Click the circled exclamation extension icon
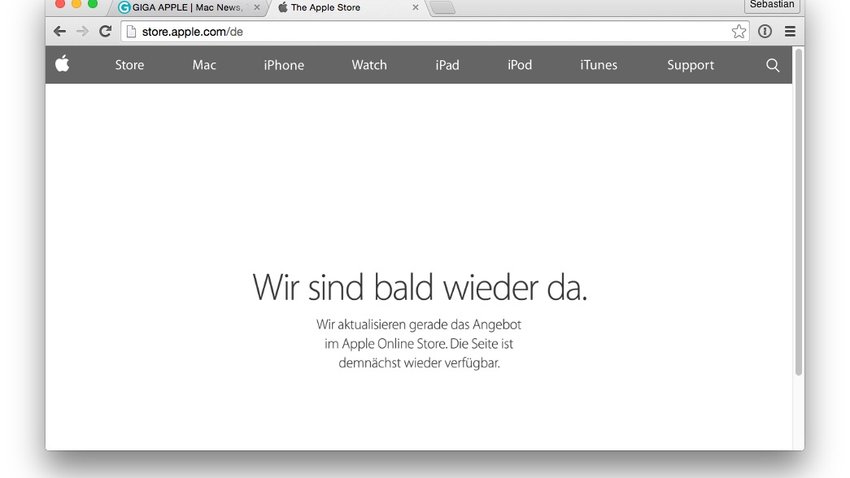The height and width of the screenshot is (478, 850). tap(765, 31)
